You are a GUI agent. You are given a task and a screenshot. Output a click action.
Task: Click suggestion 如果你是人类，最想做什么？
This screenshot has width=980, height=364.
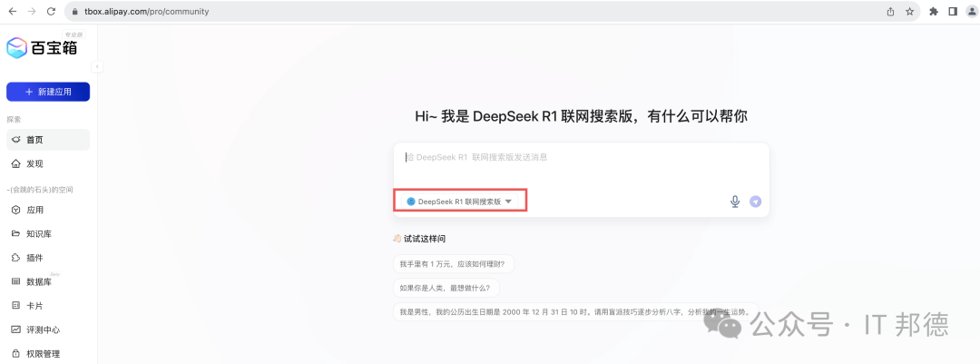tap(446, 289)
